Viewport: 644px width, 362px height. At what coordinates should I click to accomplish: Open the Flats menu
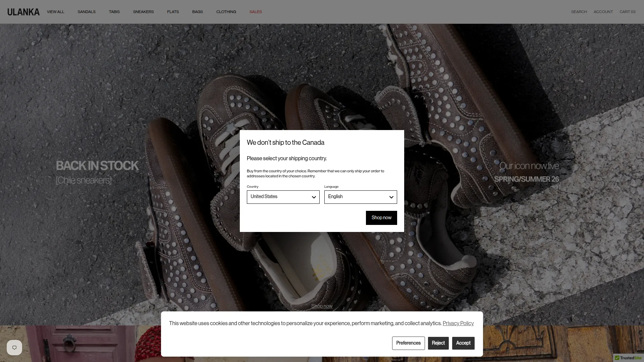(173, 12)
